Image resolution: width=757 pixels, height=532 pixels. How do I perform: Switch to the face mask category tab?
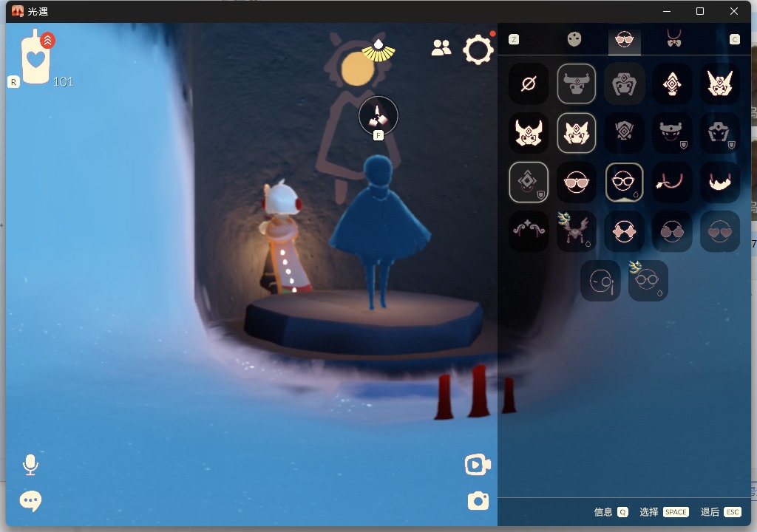574,39
